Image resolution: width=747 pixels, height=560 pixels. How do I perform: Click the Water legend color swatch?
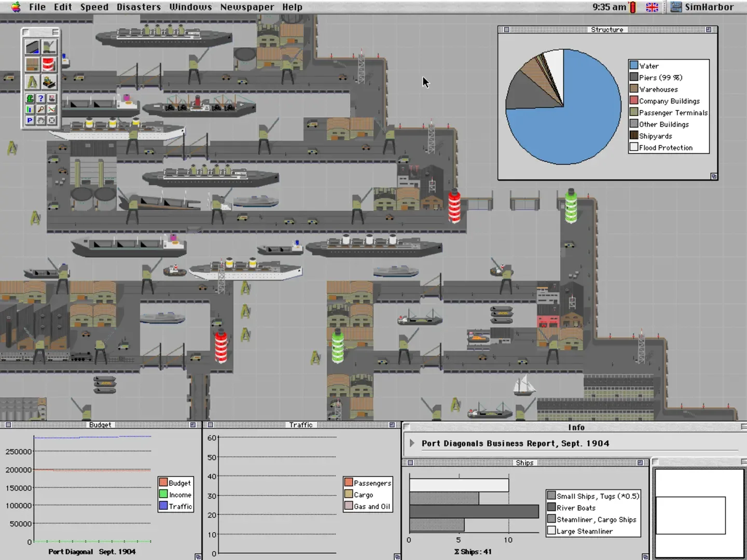(633, 65)
